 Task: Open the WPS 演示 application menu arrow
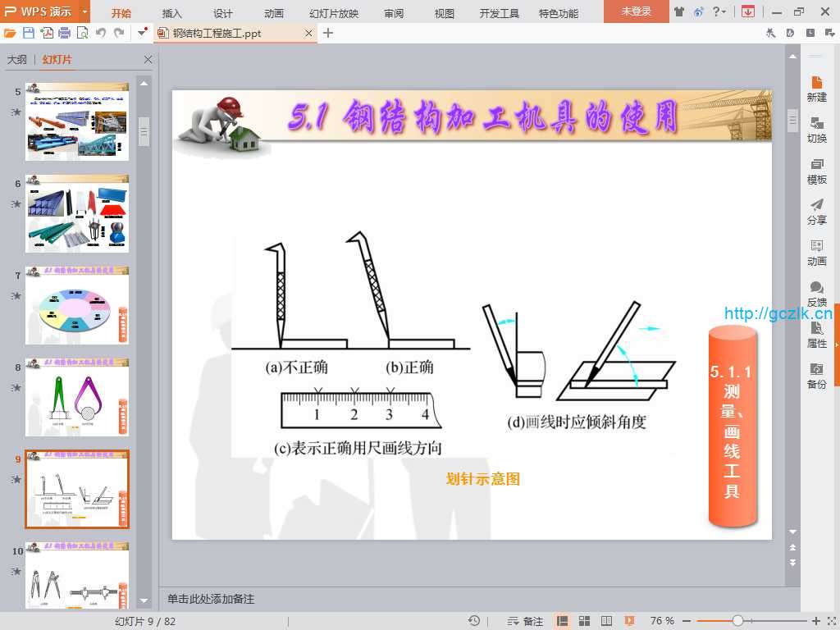click(x=84, y=11)
